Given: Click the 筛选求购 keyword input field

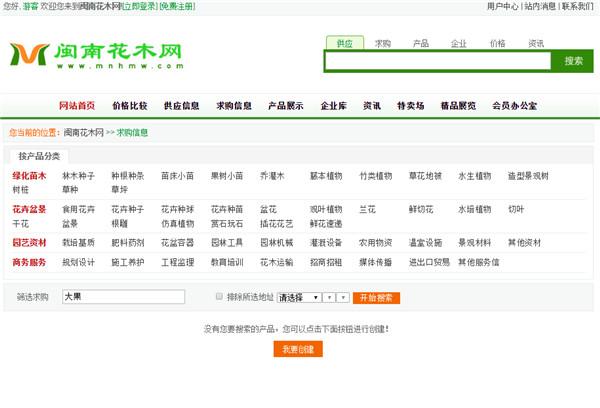Looking at the screenshot, I should [x=123, y=297].
